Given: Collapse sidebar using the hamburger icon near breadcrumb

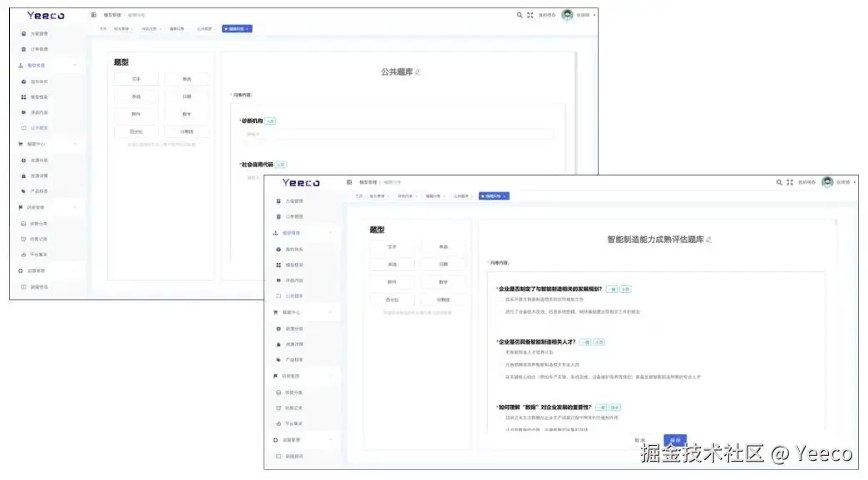Looking at the screenshot, I should click(348, 181).
